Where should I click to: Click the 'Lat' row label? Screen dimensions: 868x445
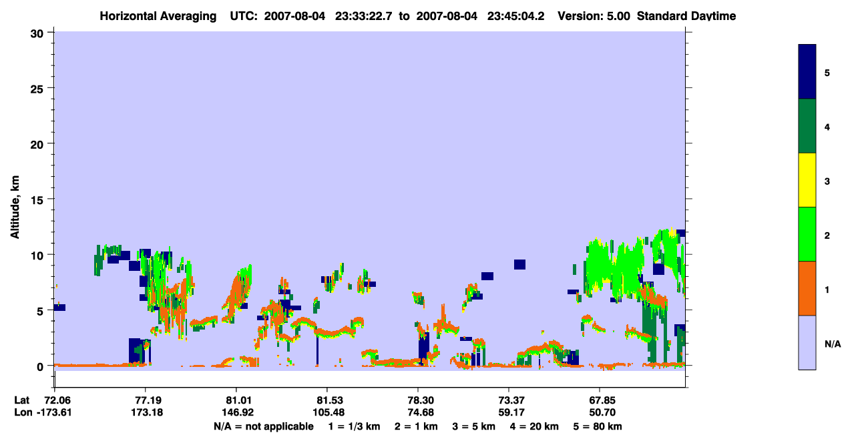[21, 400]
